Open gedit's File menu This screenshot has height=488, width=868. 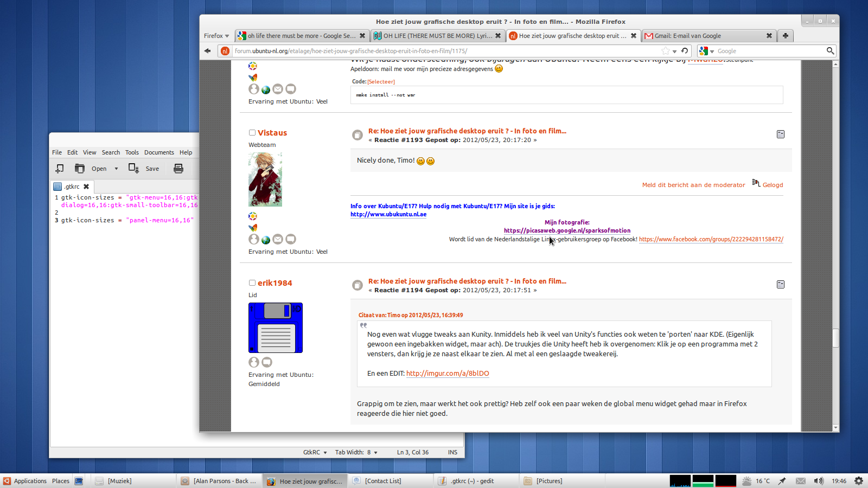57,152
